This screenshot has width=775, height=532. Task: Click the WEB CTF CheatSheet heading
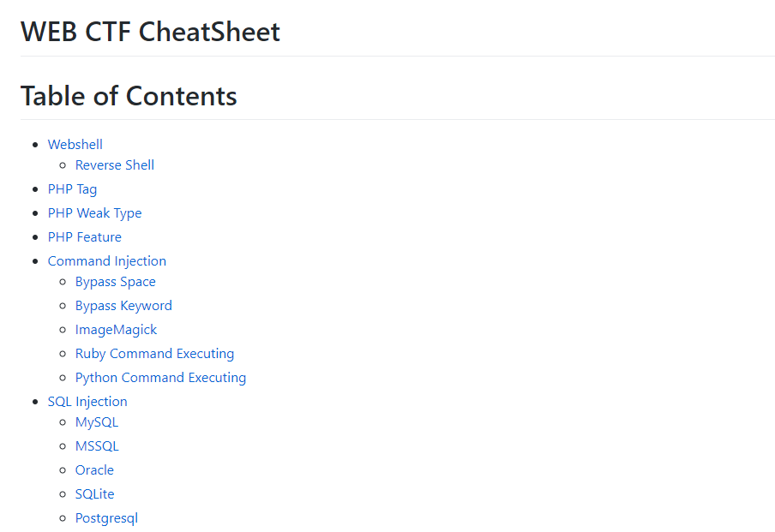tap(150, 32)
